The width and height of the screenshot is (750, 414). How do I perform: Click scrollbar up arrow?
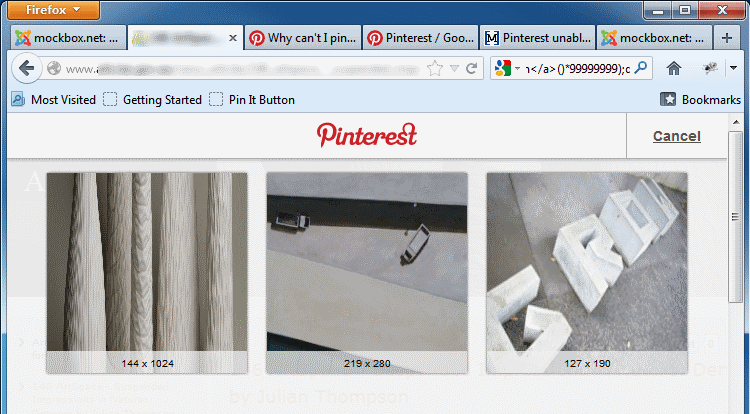(x=736, y=122)
